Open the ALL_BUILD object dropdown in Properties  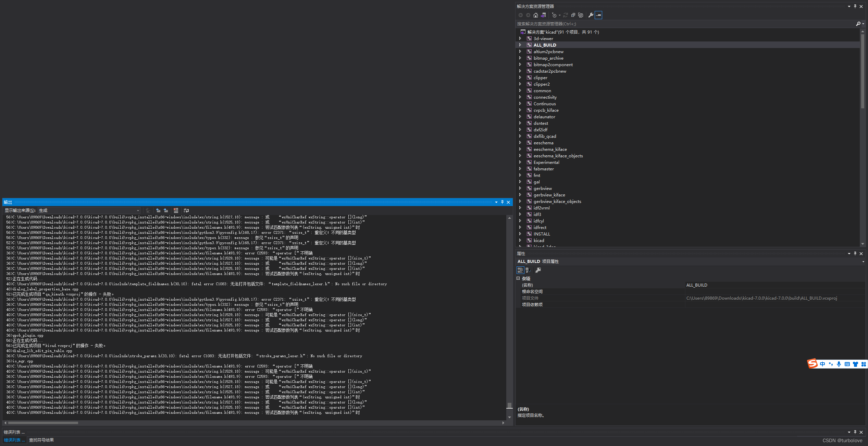tap(863, 262)
